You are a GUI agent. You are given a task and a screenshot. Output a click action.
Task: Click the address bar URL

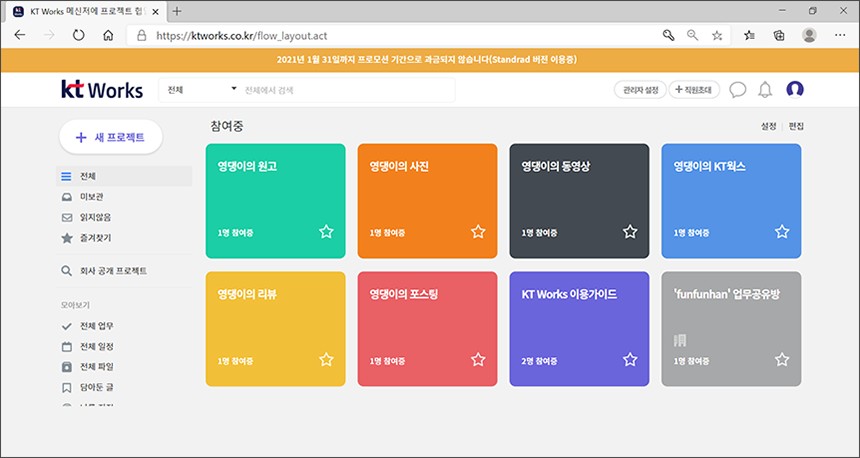[241, 36]
